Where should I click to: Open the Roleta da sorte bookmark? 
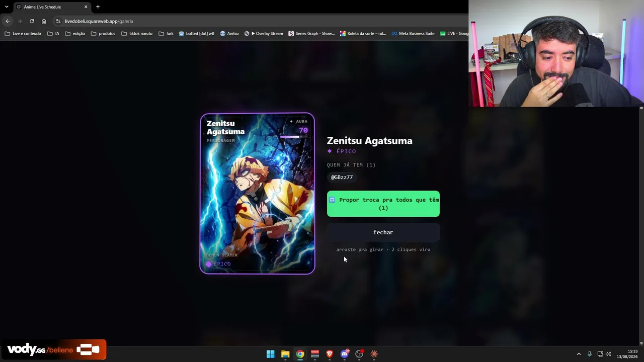pos(363,34)
